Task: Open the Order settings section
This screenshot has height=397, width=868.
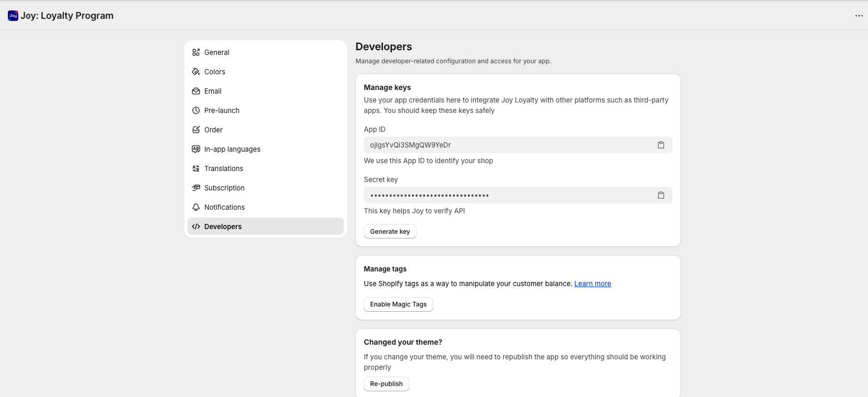Action: [213, 130]
